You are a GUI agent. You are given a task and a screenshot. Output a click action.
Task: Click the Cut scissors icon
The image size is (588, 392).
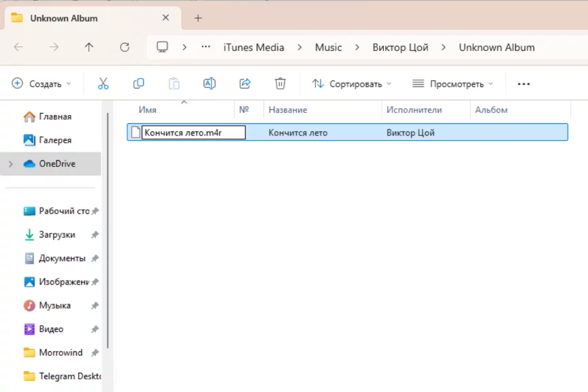[x=103, y=84]
